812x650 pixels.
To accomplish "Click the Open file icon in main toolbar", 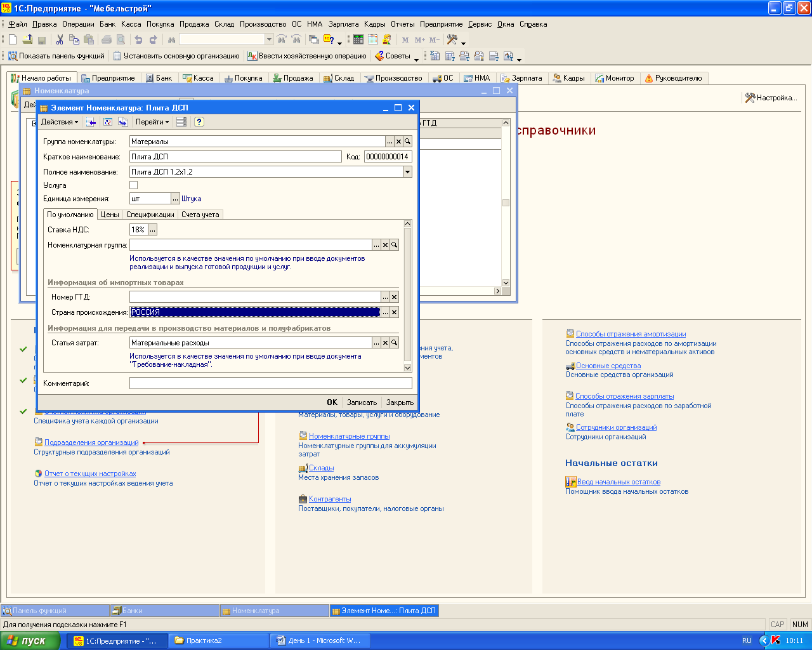I will [27, 39].
